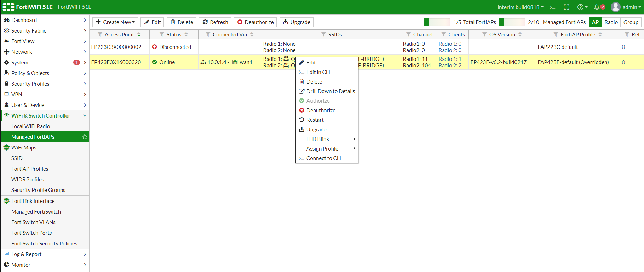Filter the Channel column
The width and height of the screenshot is (644, 272).
409,34
